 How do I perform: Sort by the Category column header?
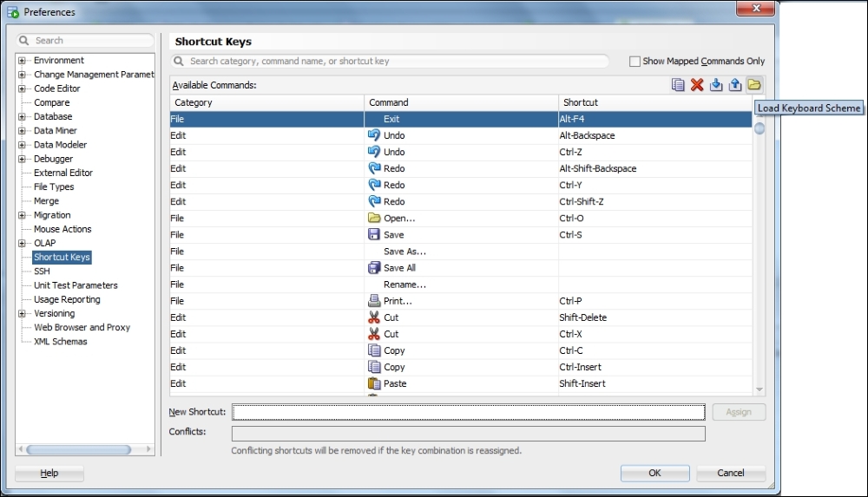(x=266, y=102)
